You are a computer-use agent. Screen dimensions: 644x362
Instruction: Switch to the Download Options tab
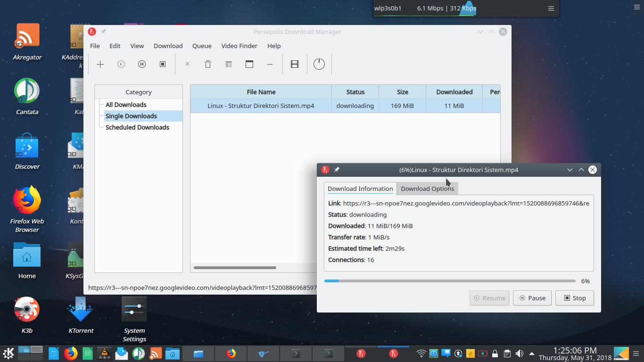tap(427, 189)
